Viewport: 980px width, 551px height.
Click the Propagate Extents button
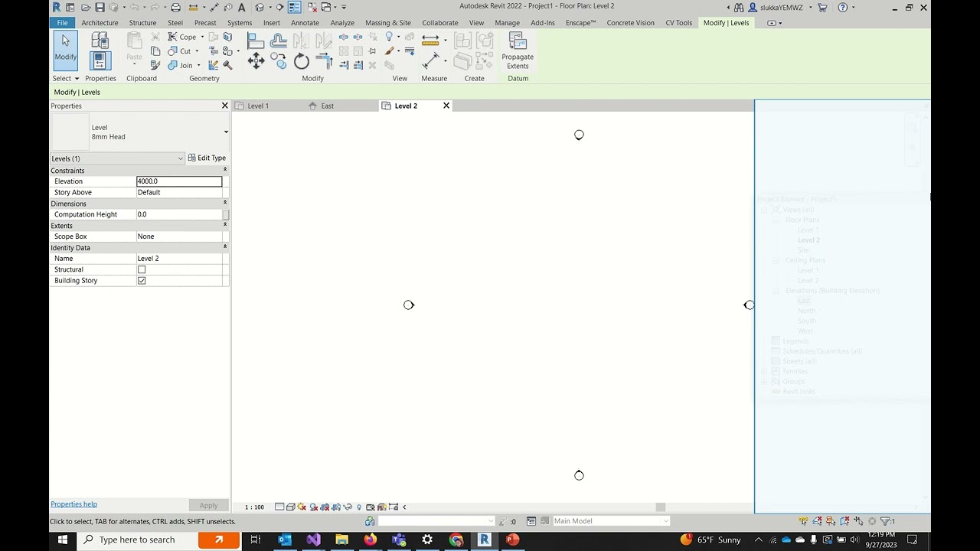[518, 51]
